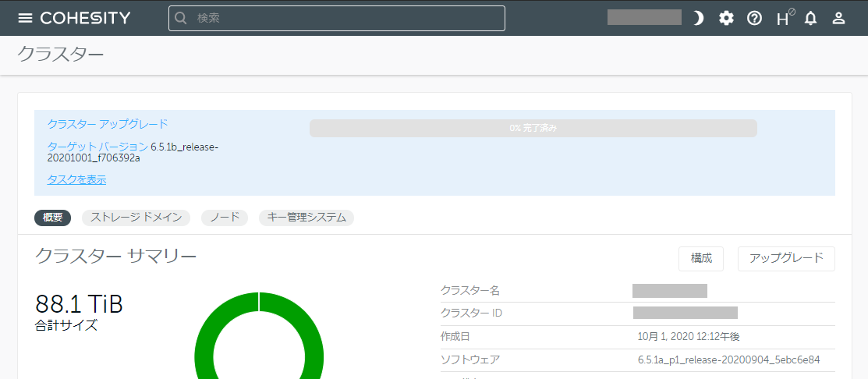The image size is (868, 379).
Task: Click the 合計サイズ label
Action: tap(66, 326)
